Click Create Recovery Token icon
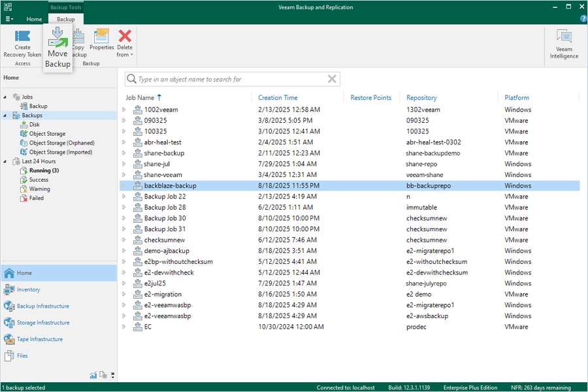588x392 pixels. coord(22,36)
